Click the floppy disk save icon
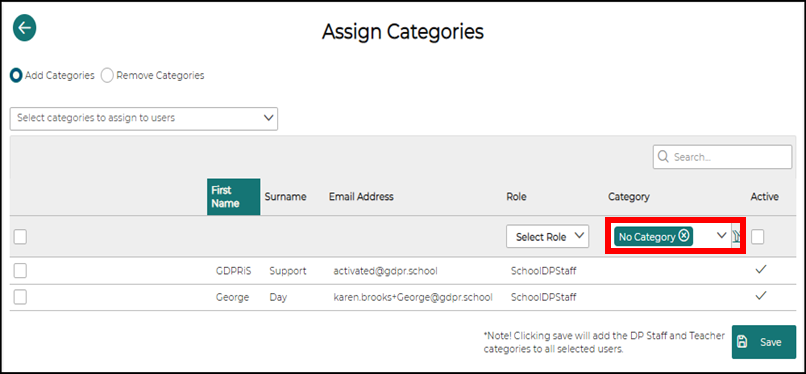Image resolution: width=806 pixels, height=374 pixels. (742, 342)
